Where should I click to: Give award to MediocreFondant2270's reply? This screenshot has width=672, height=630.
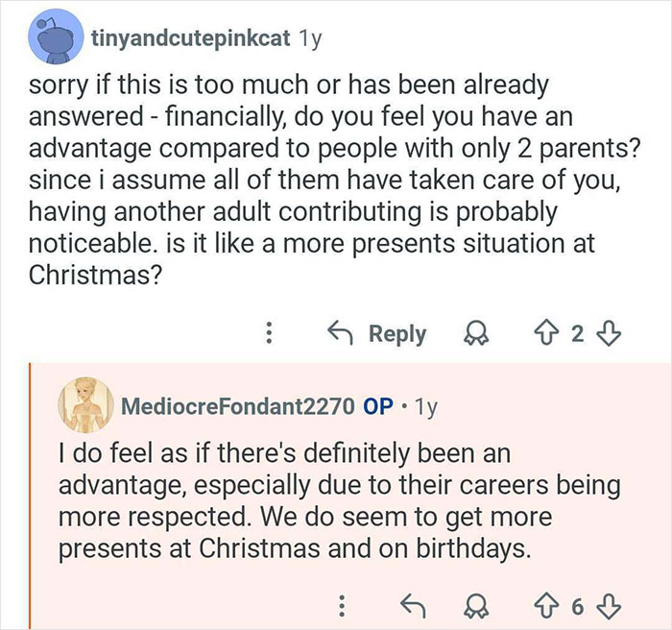[x=471, y=606]
